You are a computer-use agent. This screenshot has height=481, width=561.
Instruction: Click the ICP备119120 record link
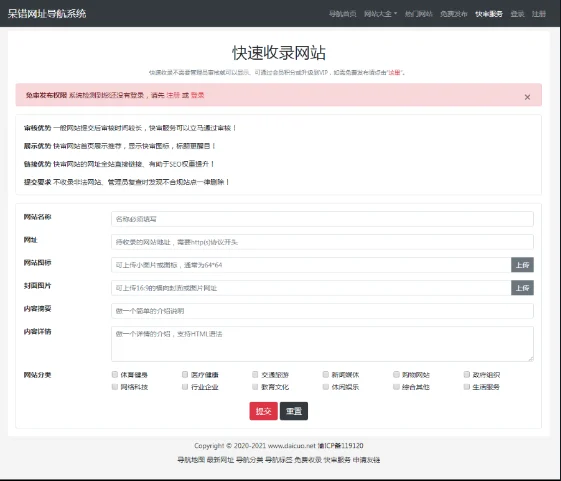click(341, 446)
